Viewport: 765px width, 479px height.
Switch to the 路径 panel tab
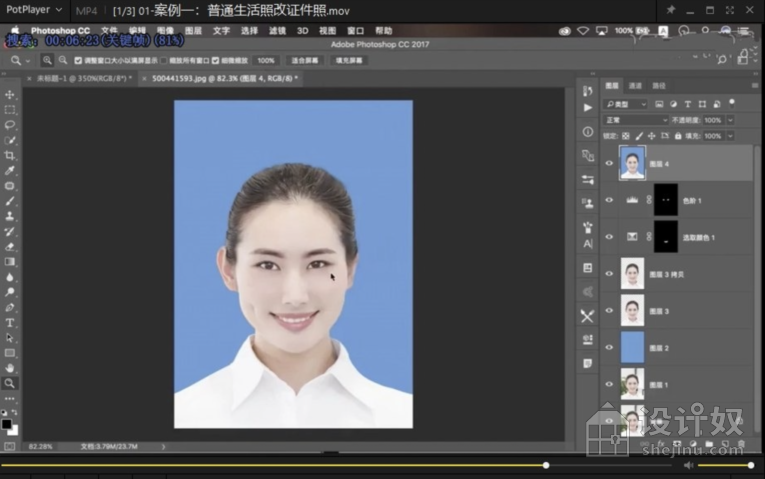659,86
